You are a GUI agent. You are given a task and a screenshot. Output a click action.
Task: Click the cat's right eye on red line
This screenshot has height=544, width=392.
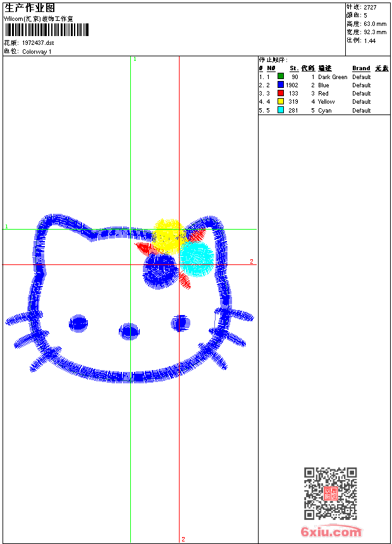[180, 323]
